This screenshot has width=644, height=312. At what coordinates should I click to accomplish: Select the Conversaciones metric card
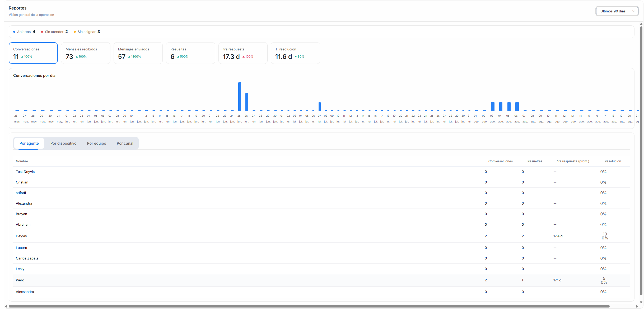coord(33,53)
